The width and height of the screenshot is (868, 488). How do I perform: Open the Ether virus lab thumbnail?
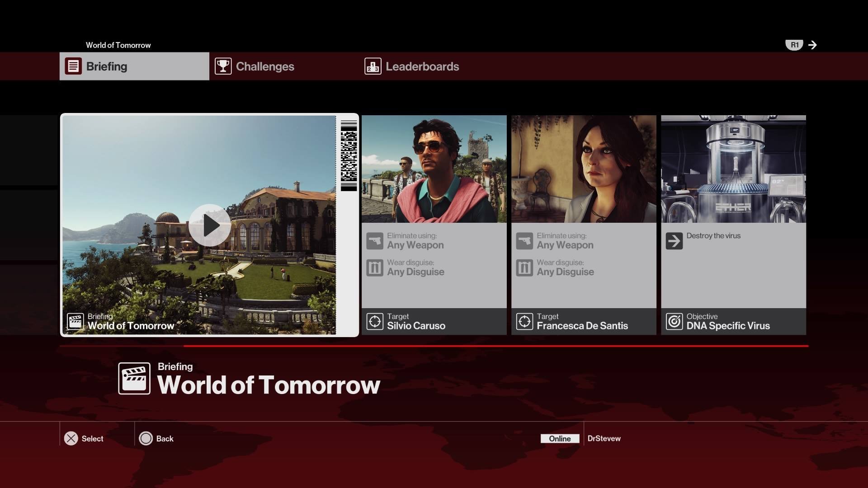pyautogui.click(x=733, y=169)
